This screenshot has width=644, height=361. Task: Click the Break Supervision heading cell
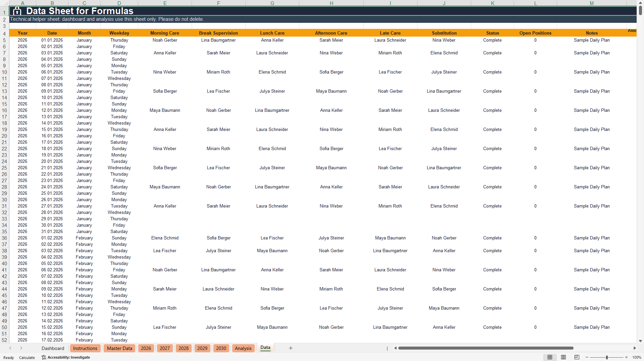coord(218,33)
